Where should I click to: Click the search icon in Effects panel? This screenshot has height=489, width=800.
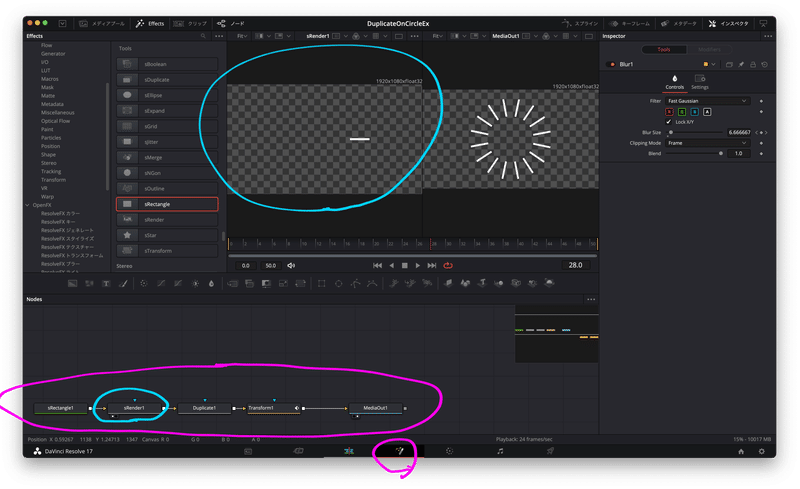click(x=203, y=36)
